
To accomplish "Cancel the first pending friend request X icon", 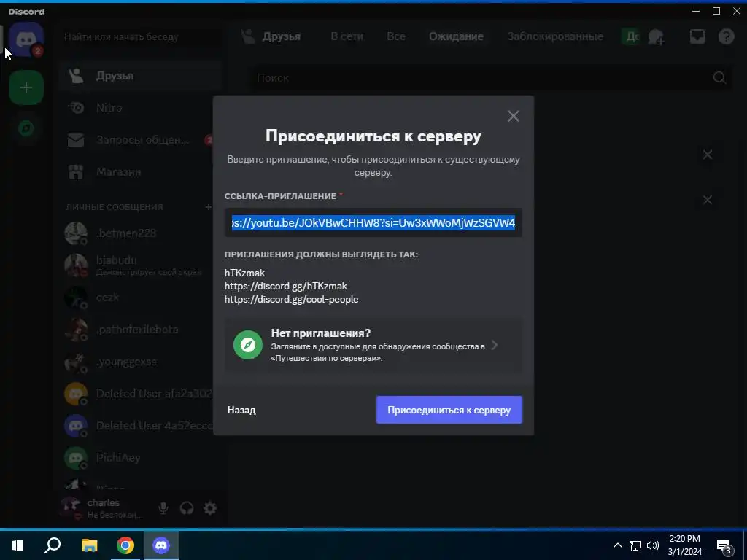I will (708, 155).
